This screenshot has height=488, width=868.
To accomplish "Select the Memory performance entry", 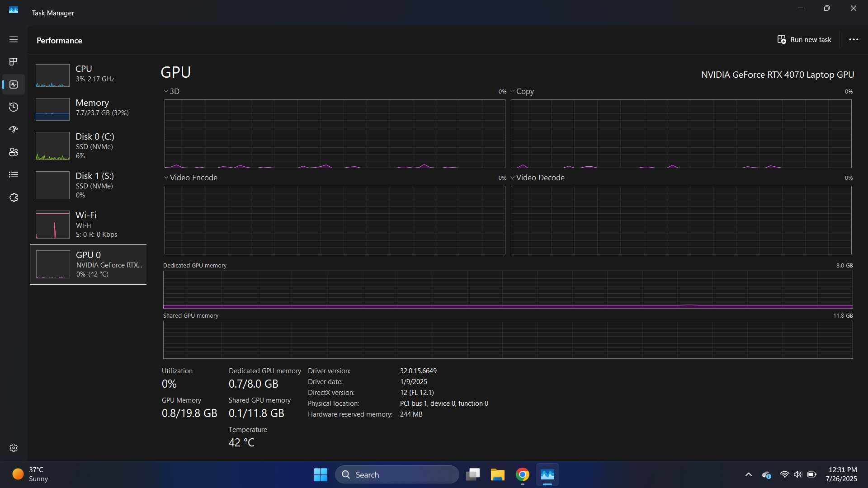I will pyautogui.click(x=88, y=109).
